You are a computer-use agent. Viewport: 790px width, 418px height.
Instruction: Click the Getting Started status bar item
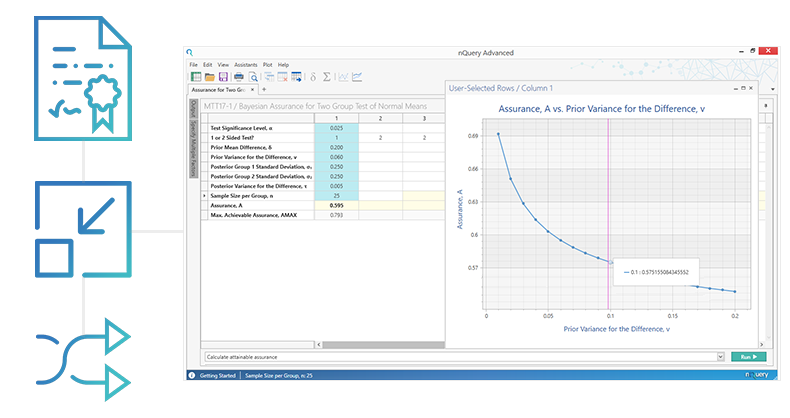tap(218, 376)
